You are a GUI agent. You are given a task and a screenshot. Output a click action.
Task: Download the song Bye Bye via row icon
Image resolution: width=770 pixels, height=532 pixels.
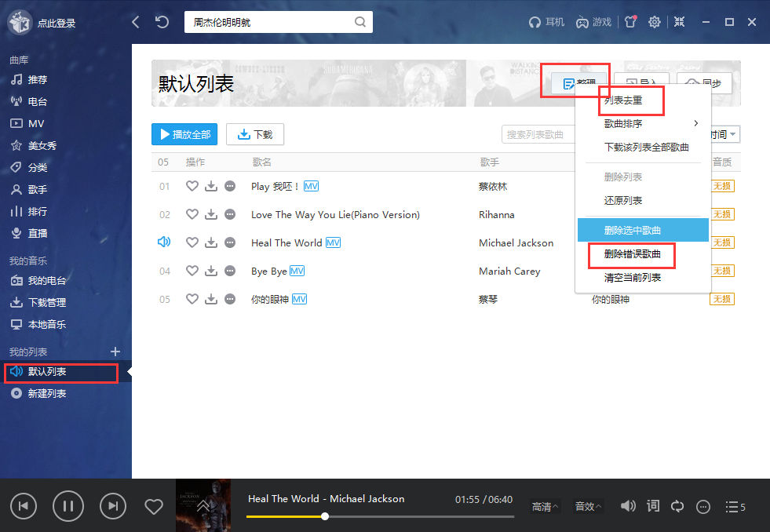pos(210,271)
